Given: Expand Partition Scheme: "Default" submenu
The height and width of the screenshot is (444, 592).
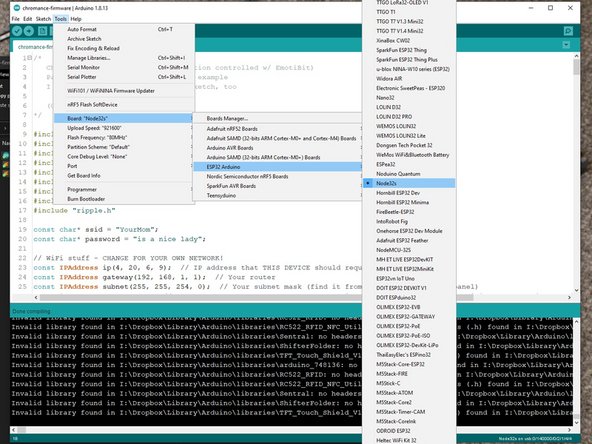Looking at the screenshot, I should 124,147.
